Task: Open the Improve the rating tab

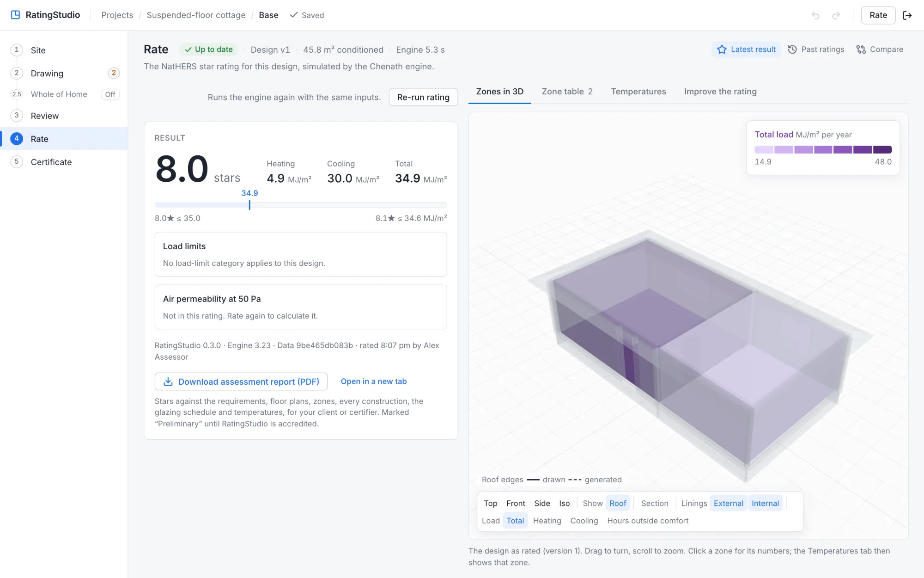Action: [x=720, y=92]
